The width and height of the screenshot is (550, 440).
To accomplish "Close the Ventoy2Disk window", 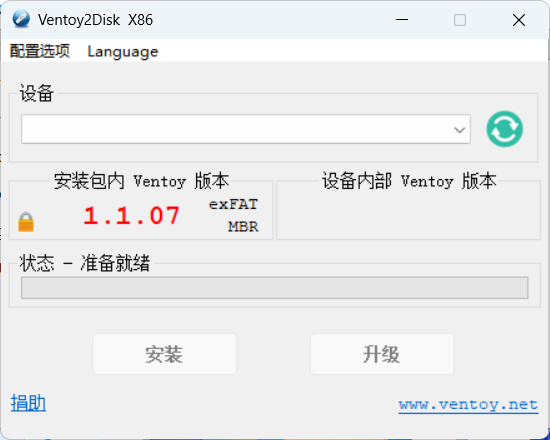I will point(519,20).
